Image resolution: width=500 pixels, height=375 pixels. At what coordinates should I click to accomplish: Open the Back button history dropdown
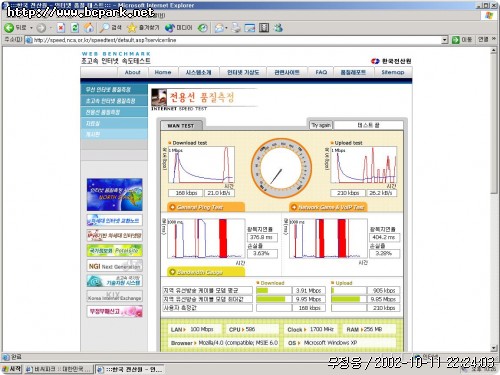31,28
